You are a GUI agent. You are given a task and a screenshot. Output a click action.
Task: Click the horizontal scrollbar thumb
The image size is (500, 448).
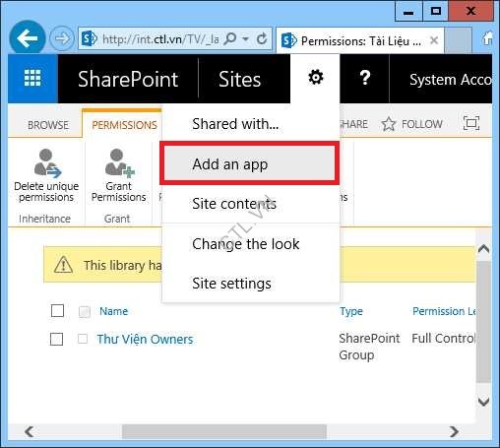tap(224, 431)
